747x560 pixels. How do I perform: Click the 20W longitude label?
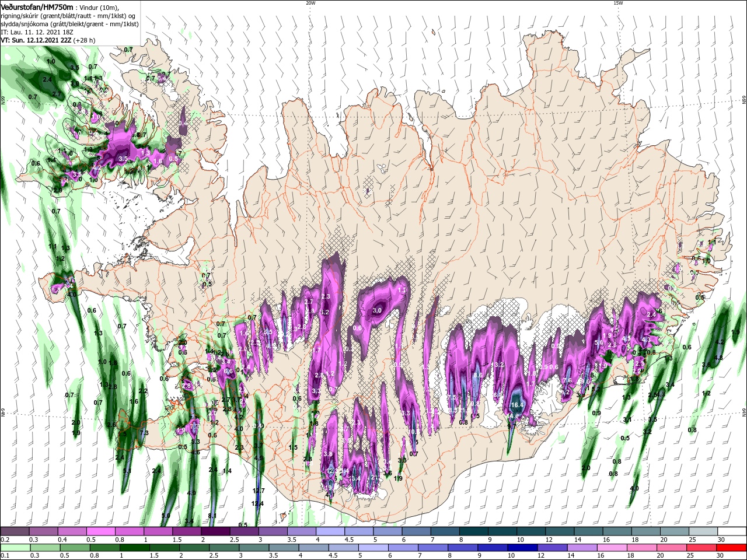(x=310, y=3)
